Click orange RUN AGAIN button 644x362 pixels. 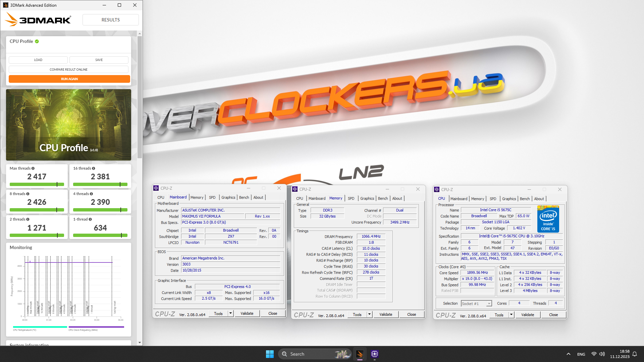coord(69,79)
